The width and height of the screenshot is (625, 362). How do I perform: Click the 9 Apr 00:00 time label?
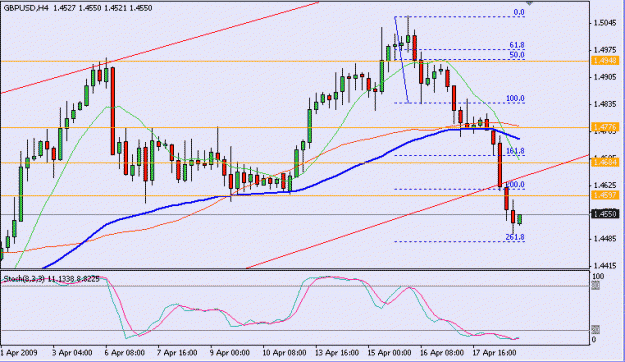[230, 353]
